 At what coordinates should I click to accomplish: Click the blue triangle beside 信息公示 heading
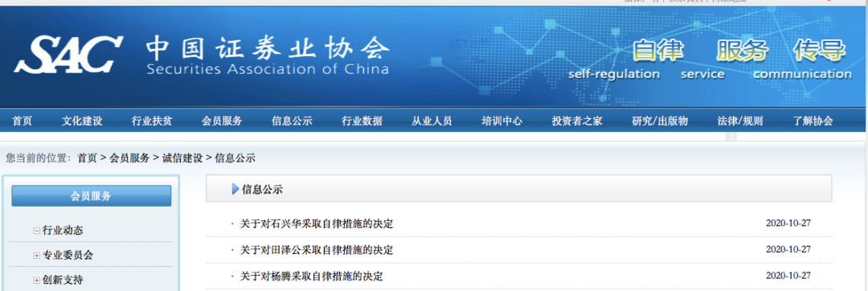tap(235, 189)
